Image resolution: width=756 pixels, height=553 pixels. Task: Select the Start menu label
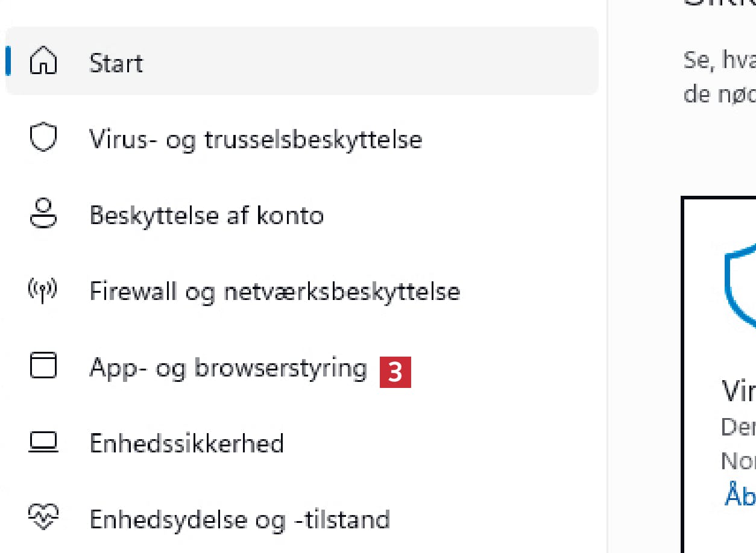click(116, 63)
